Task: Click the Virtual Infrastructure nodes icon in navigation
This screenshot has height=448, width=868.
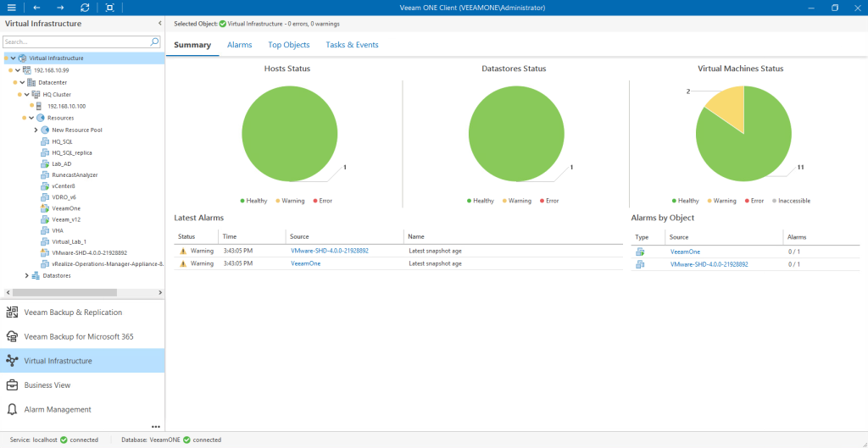Action: (x=12, y=361)
